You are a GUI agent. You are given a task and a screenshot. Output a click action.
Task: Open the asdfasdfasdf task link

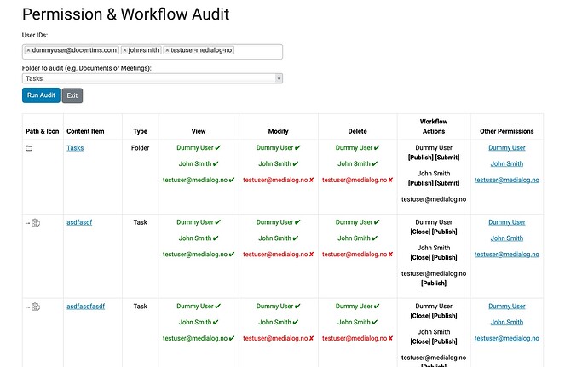click(x=85, y=307)
